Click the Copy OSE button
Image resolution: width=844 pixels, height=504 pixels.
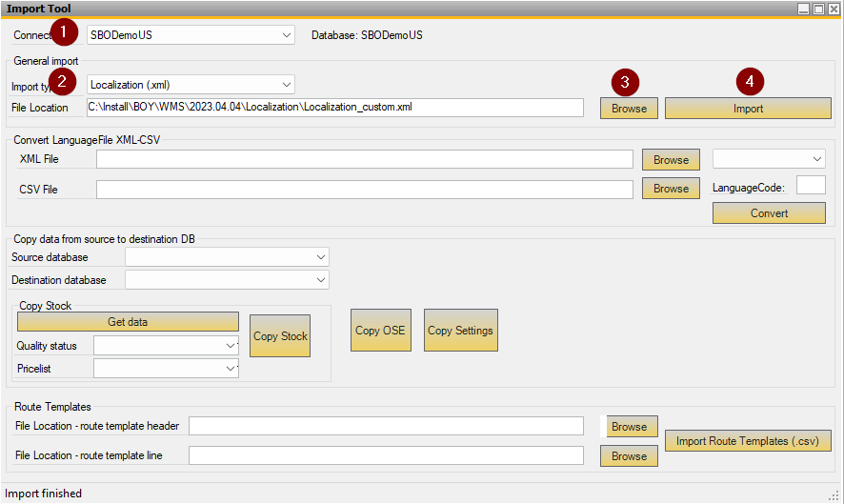point(380,330)
